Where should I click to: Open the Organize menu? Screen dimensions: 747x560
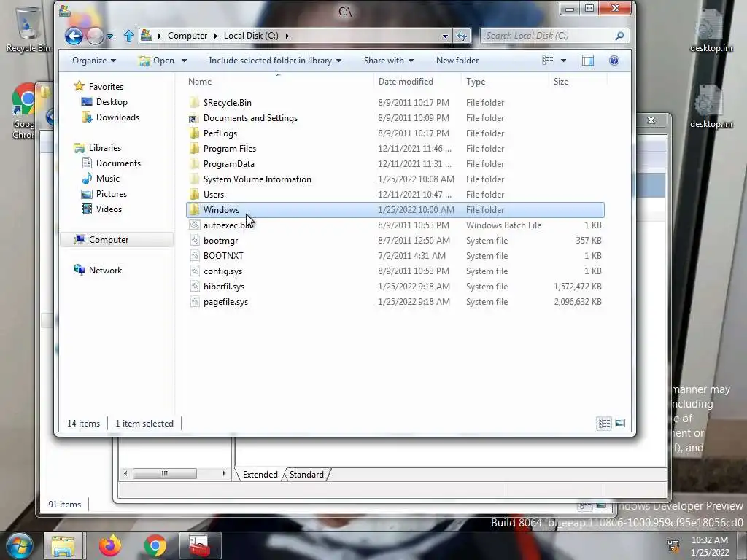(x=94, y=61)
